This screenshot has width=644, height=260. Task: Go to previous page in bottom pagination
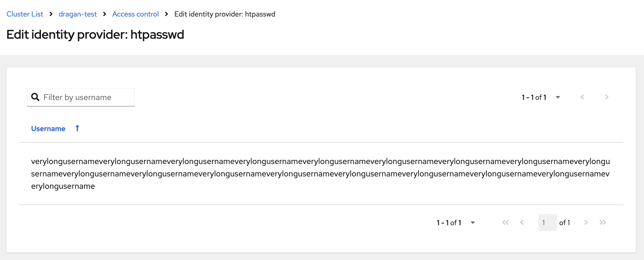tap(522, 223)
